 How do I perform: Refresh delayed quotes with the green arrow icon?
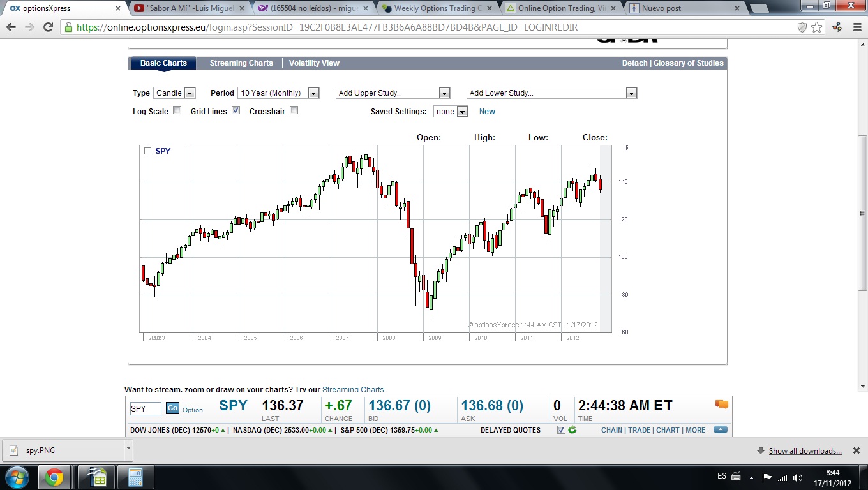[x=572, y=430]
